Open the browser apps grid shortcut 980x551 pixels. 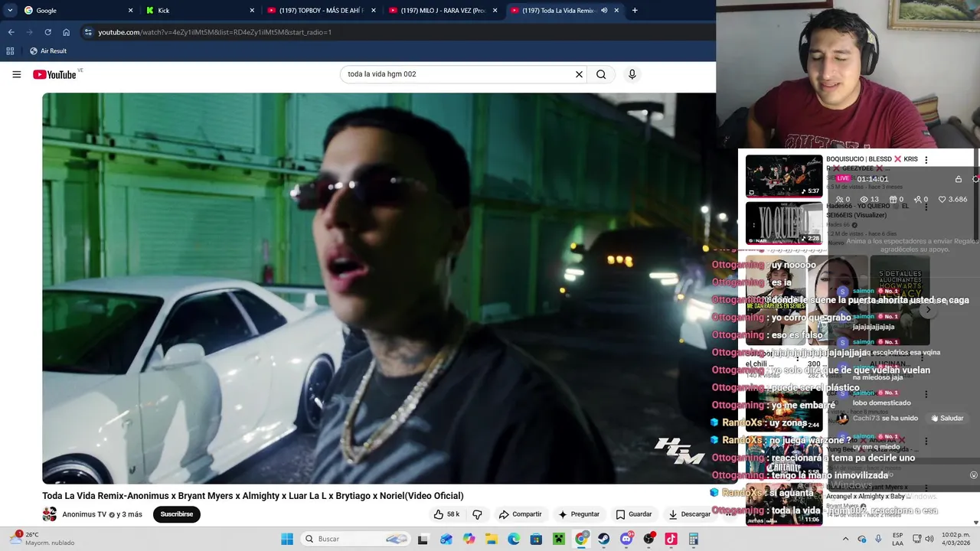[10, 51]
